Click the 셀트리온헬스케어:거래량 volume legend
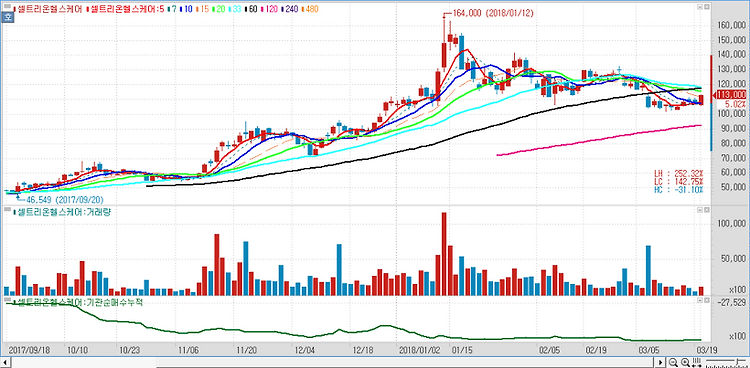The width and height of the screenshot is (750, 368). tap(62, 212)
